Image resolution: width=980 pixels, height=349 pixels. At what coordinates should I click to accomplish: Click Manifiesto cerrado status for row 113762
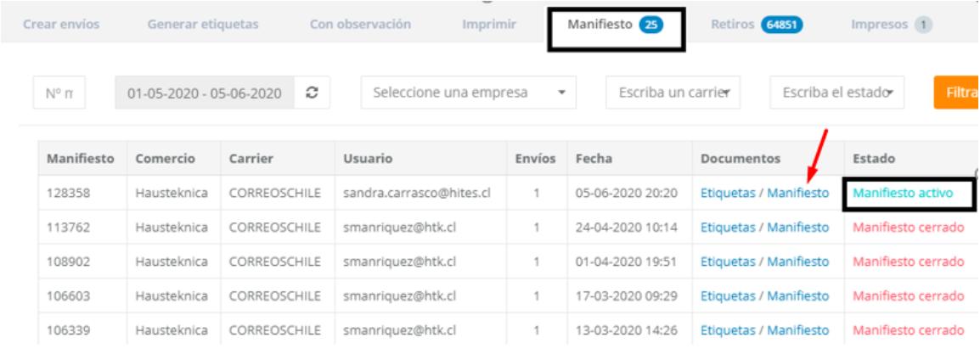909,227
